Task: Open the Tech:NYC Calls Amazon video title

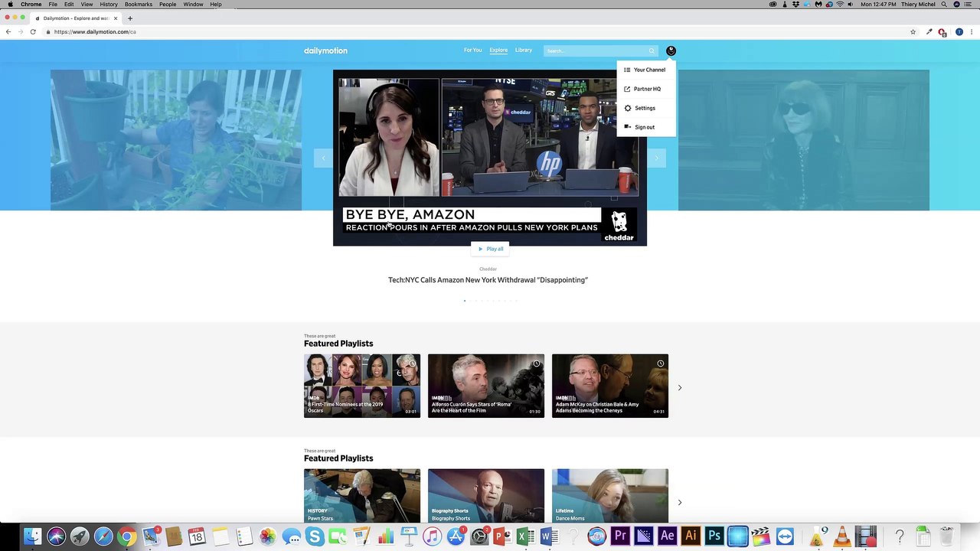Action: pyautogui.click(x=488, y=280)
